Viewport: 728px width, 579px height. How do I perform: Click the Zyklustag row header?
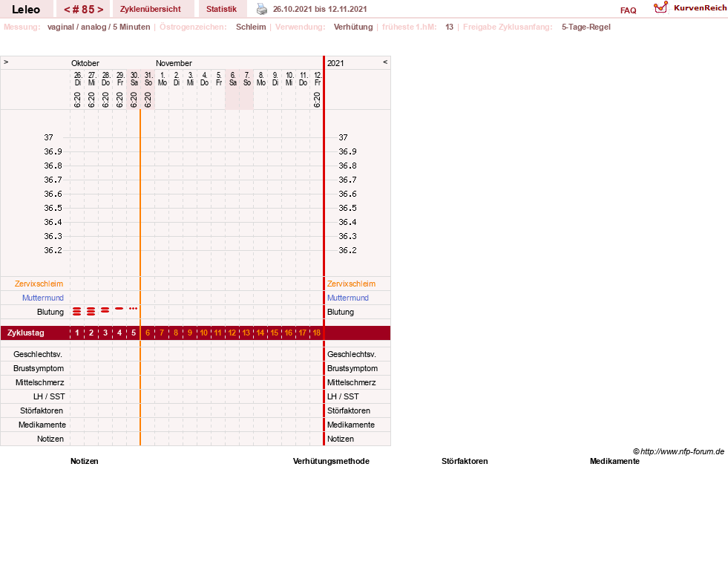click(x=25, y=333)
